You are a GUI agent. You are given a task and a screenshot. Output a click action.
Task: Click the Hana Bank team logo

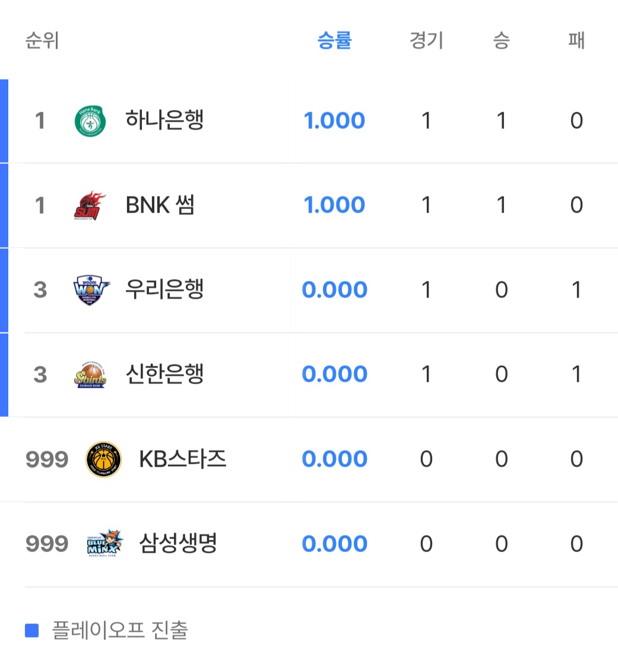[90, 121]
